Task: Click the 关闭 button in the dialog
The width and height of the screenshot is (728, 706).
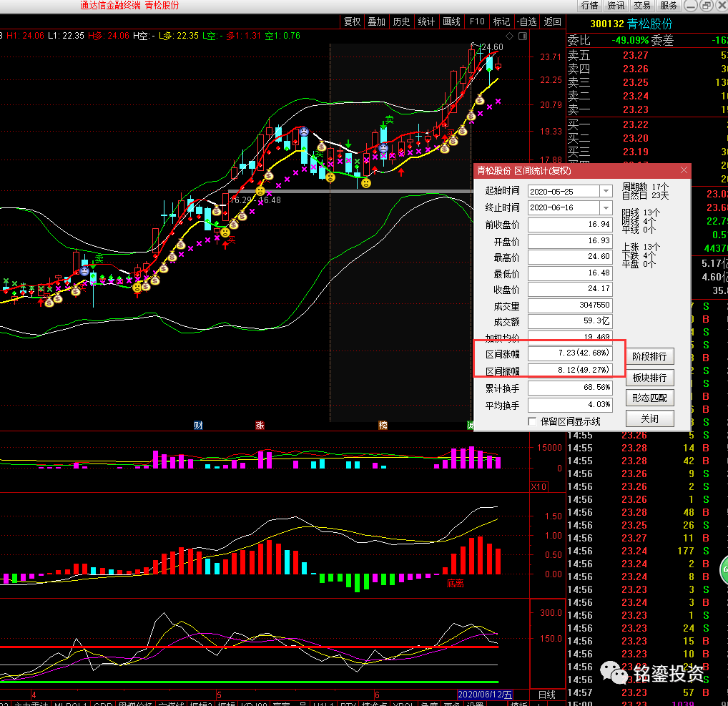Action: coord(649,419)
